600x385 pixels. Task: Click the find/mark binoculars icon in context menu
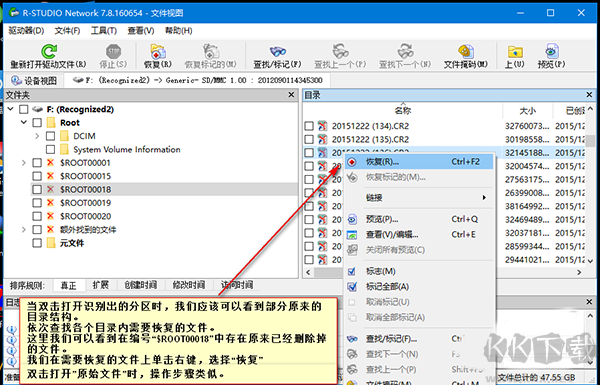[352, 339]
